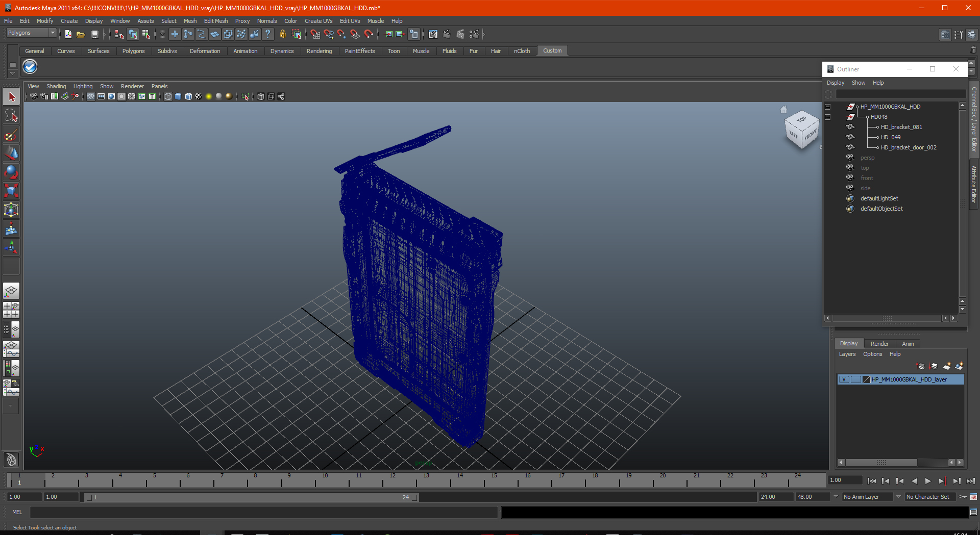Click the IPR render icon
Viewport: 980px width, 535px height.
pos(460,34)
